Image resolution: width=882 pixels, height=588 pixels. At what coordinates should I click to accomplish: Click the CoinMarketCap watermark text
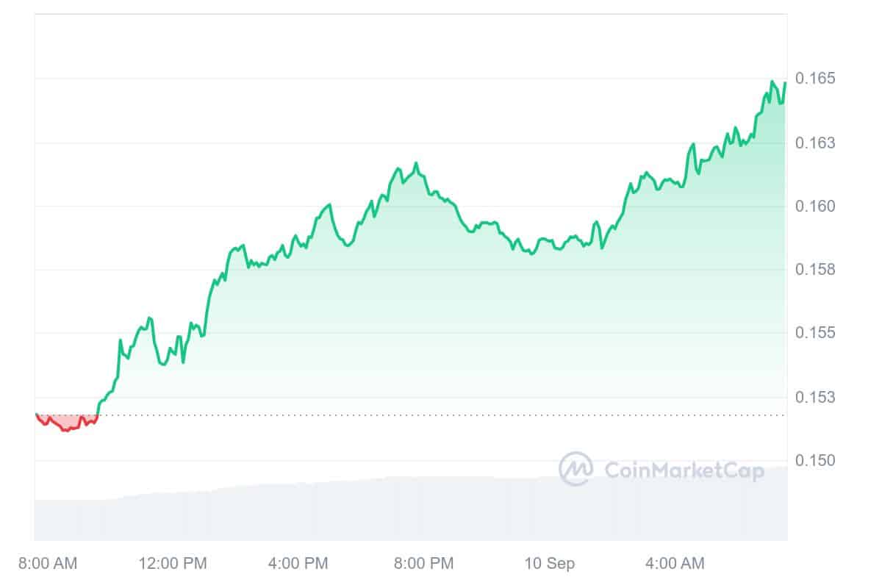pyautogui.click(x=684, y=470)
